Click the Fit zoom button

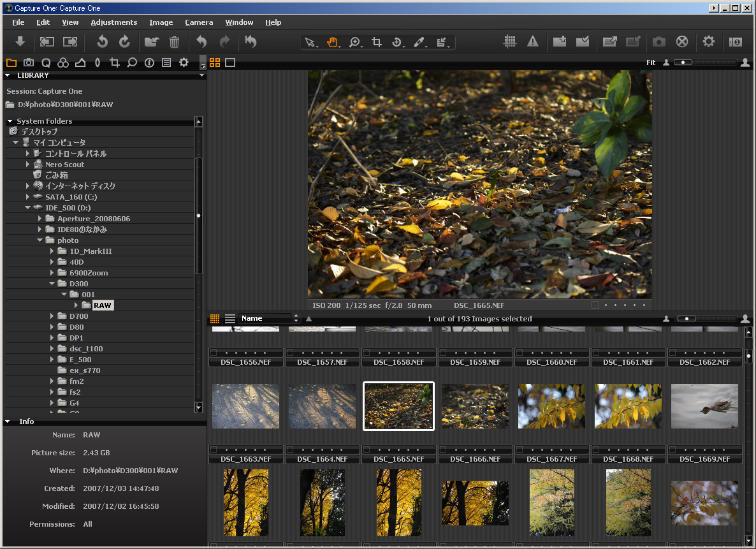650,62
